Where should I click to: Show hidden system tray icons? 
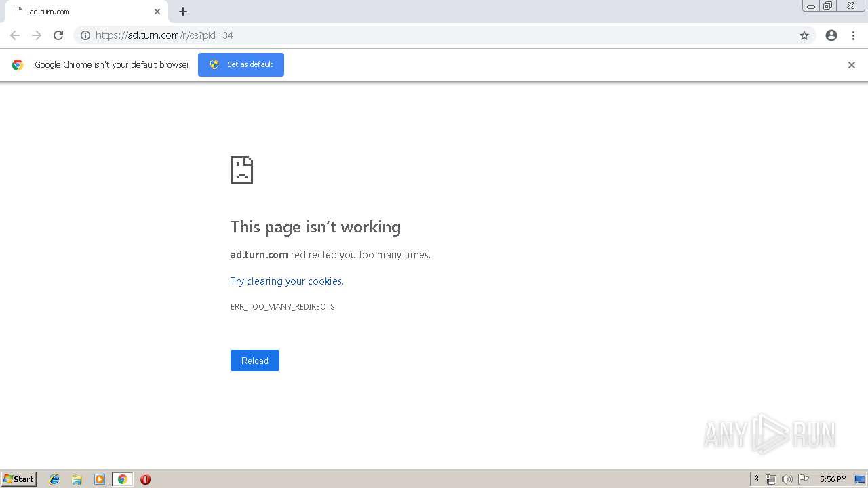coord(757,479)
